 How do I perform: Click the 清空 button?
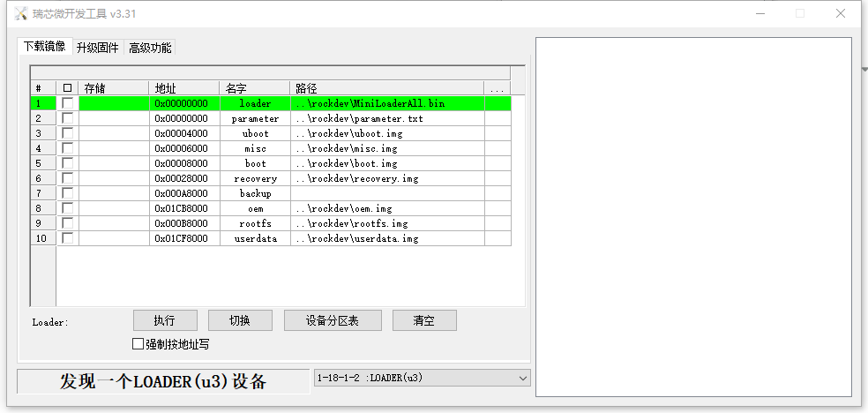(424, 320)
